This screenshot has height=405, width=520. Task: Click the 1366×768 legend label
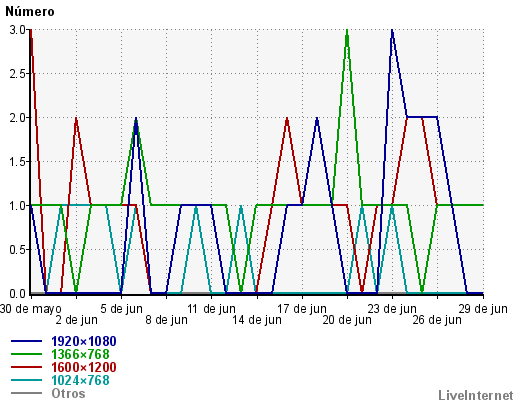pyautogui.click(x=80, y=354)
